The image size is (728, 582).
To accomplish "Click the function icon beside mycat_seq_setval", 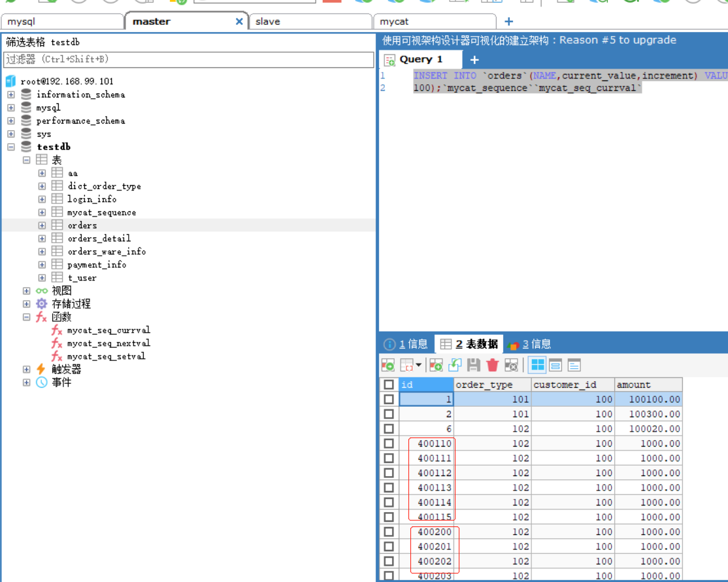I will 57,356.
